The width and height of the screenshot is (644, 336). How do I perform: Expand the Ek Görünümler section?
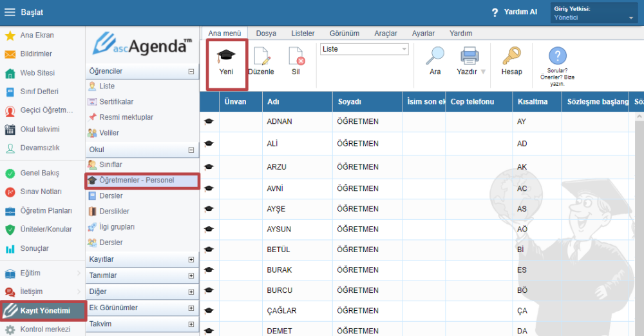point(191,308)
